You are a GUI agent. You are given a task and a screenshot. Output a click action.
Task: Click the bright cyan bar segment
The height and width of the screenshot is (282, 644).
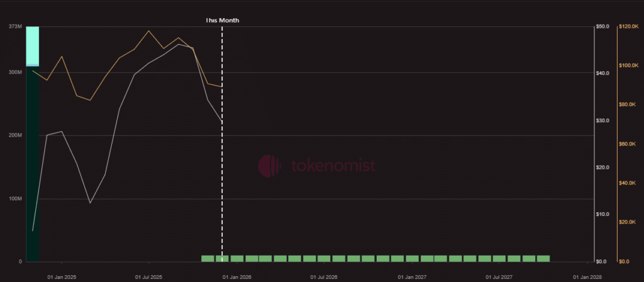pos(33,45)
